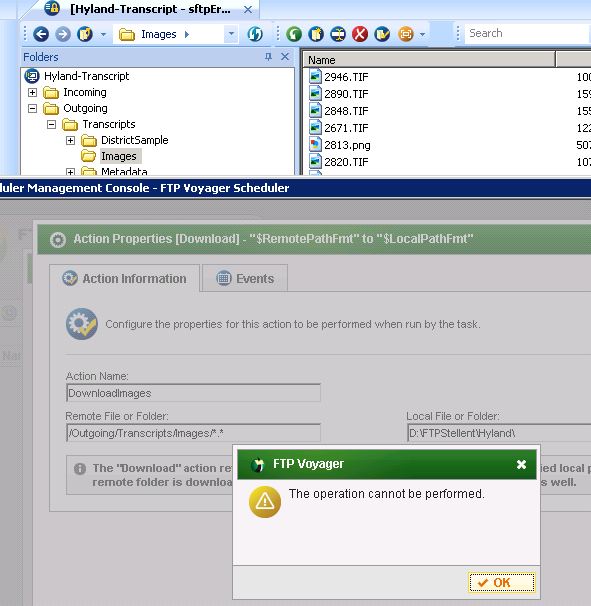The image size is (591, 606).
Task: Go forward using the right arrow icon
Action: point(63,34)
